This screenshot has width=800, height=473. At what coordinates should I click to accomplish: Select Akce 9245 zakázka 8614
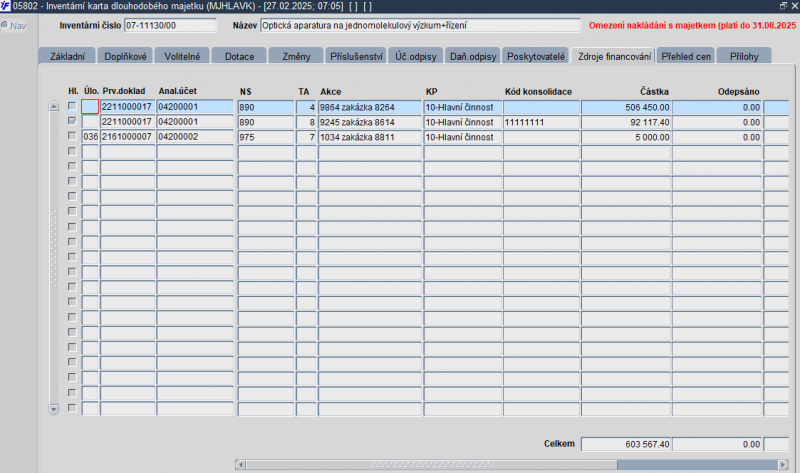click(370, 122)
